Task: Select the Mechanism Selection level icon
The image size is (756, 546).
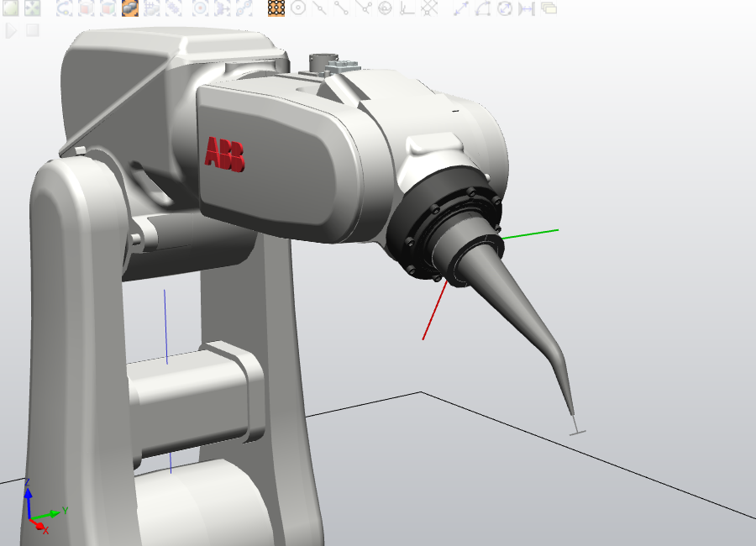Action: 152,8
